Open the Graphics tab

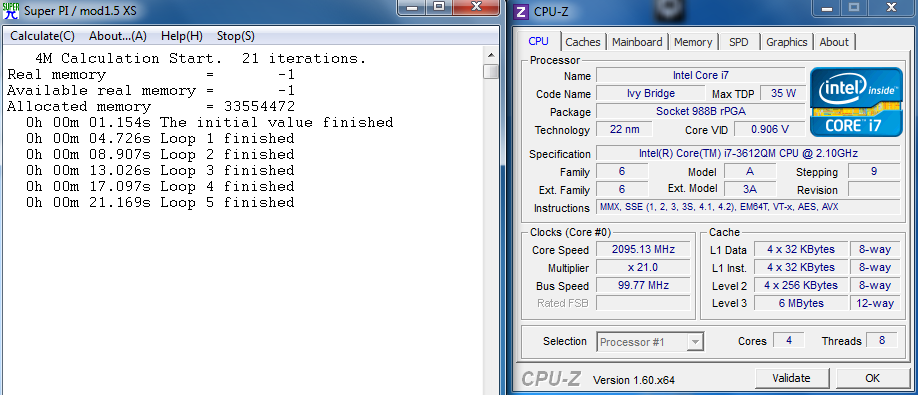[x=786, y=42]
